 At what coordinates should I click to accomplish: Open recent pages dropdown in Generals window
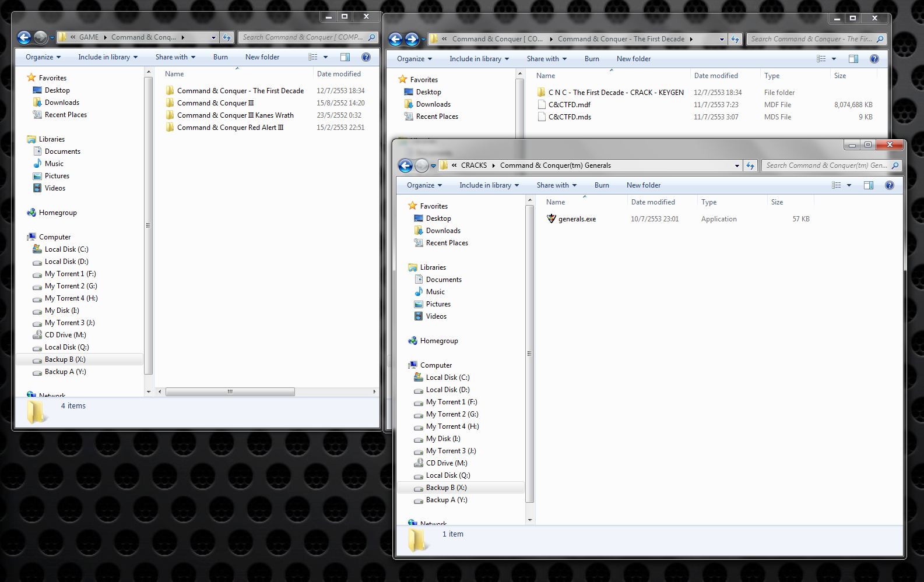tap(433, 166)
